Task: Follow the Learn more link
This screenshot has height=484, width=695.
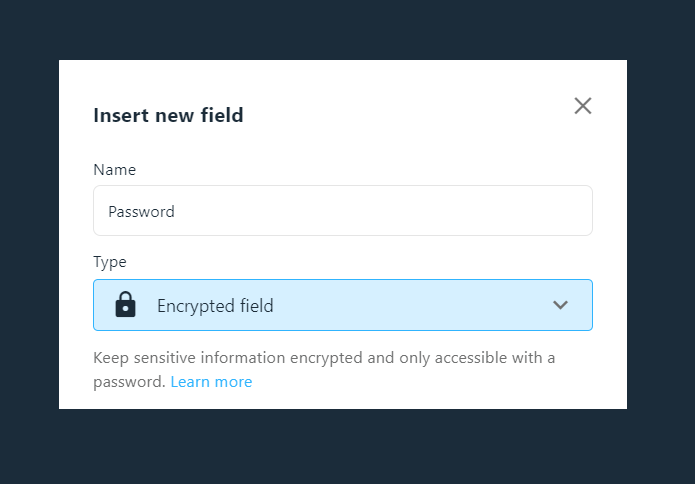Action: (x=211, y=382)
